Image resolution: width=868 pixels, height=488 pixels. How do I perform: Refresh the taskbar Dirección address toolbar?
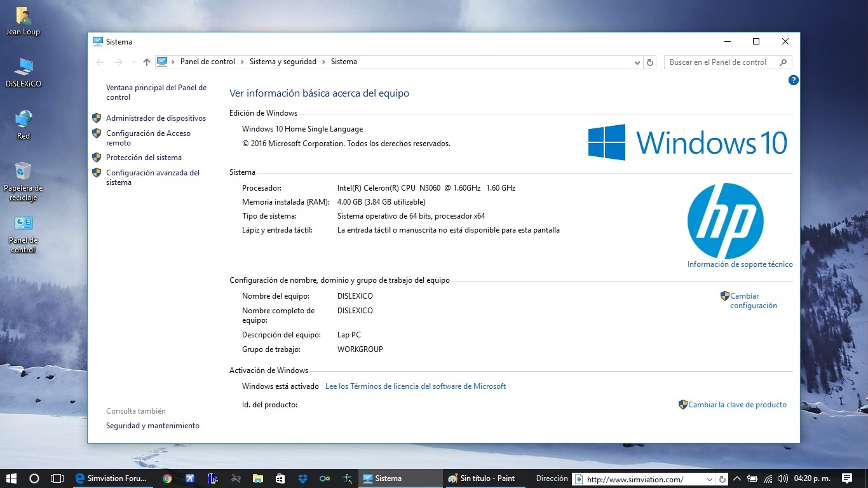(722, 479)
